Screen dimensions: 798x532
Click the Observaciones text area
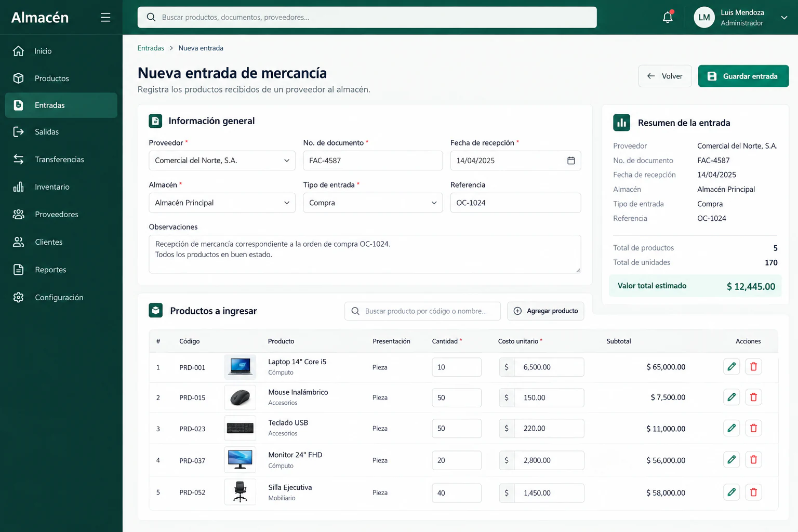[365, 254]
